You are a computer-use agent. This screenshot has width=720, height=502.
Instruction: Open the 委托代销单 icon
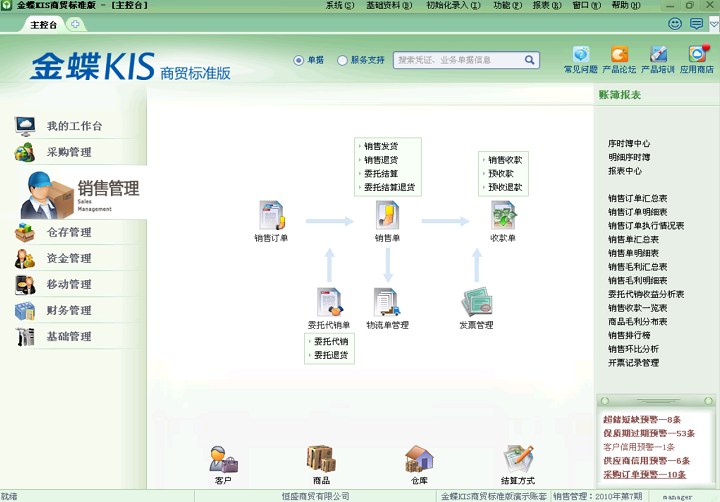(329, 302)
